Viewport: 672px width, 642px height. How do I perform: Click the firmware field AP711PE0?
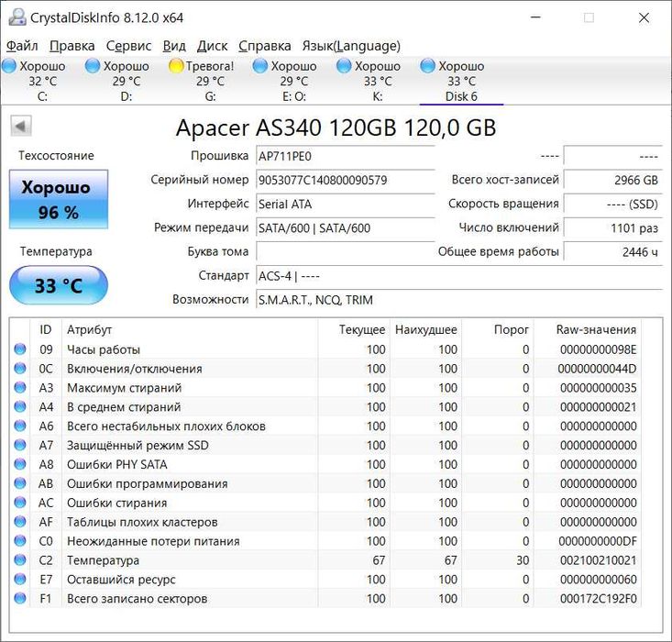(x=346, y=156)
